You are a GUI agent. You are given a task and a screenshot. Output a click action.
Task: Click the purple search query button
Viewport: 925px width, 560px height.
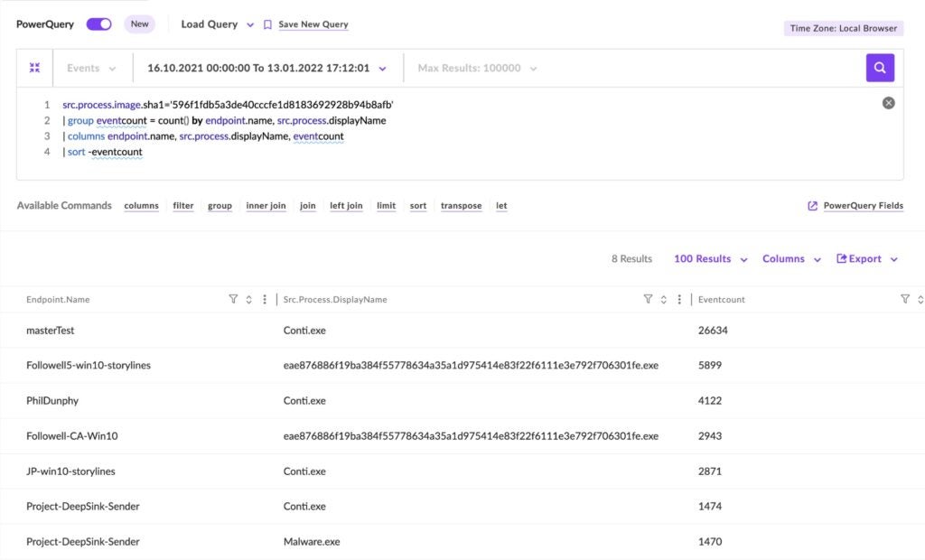880,68
